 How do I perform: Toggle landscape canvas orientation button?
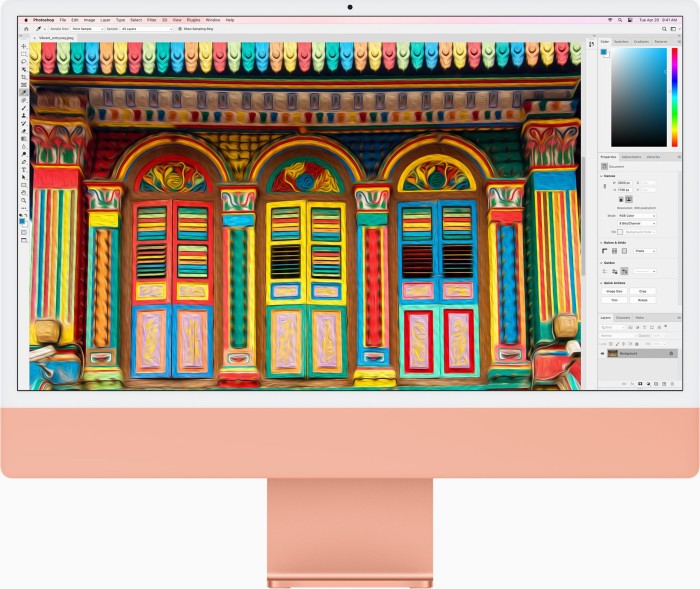click(628, 199)
